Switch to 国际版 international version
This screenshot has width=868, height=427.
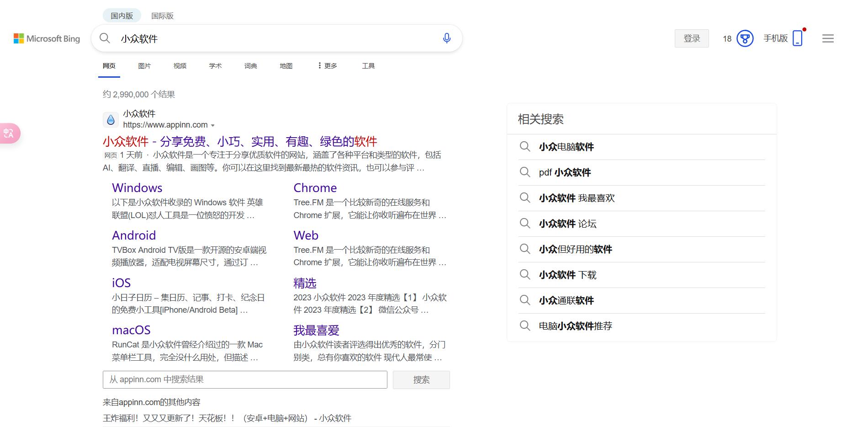(x=162, y=16)
